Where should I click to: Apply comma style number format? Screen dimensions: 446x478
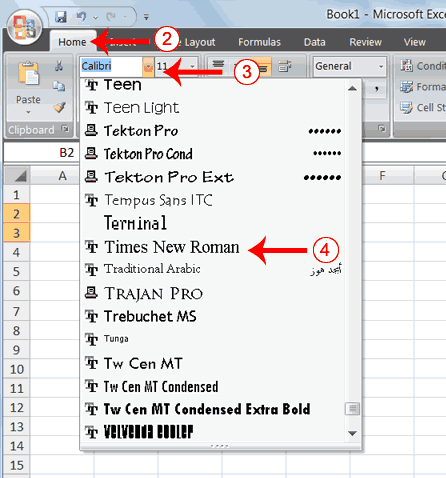(377, 89)
